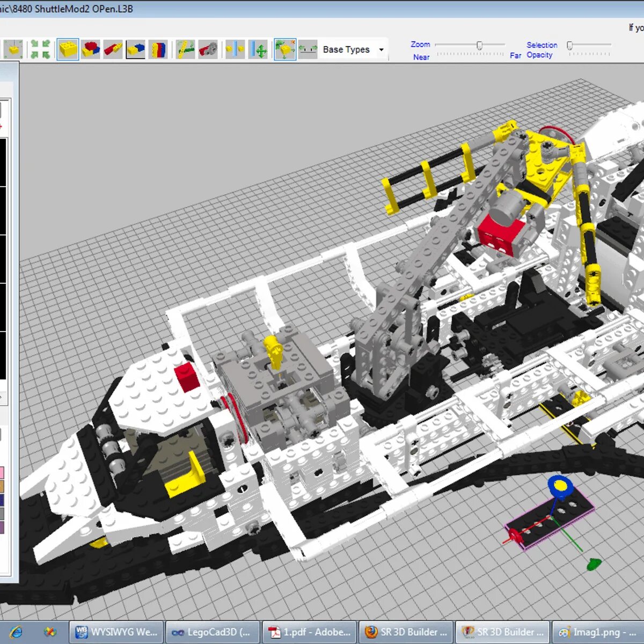Click the pink color swatch in left panel

tap(2, 473)
